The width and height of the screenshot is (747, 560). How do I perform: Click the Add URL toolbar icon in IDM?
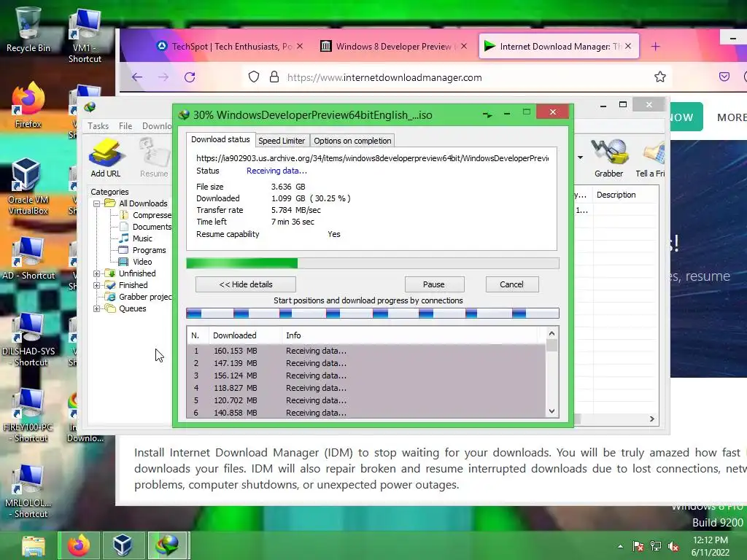(x=106, y=158)
